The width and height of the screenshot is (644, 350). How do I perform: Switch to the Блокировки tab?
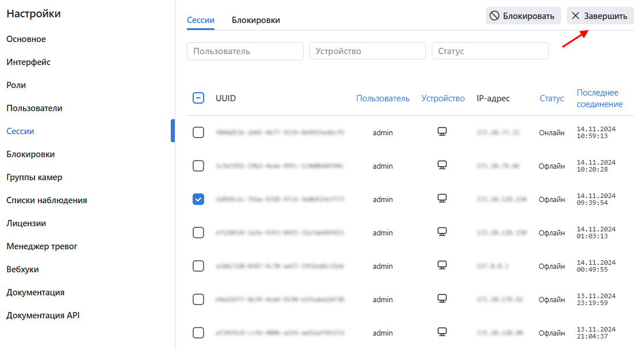(256, 20)
